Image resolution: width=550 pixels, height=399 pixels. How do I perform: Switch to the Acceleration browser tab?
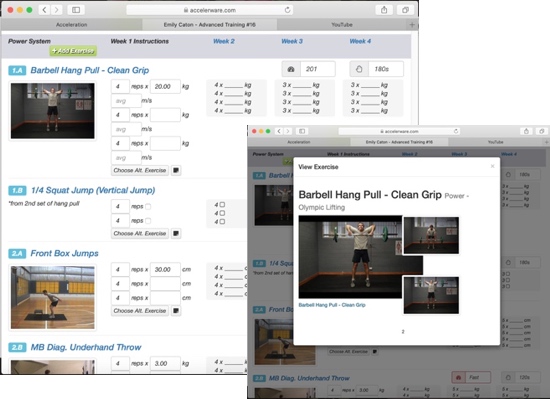(x=72, y=25)
